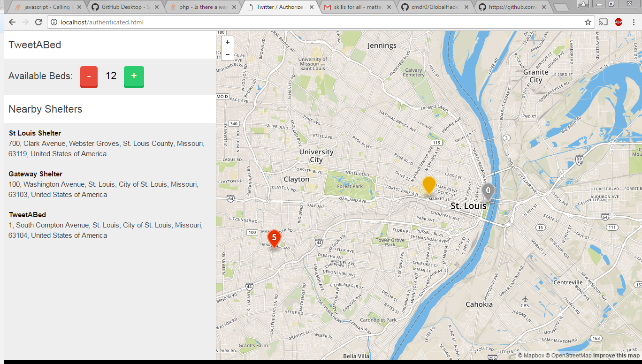
Task: Click the 'Nearby Shelters' heading
Action: [x=46, y=109]
